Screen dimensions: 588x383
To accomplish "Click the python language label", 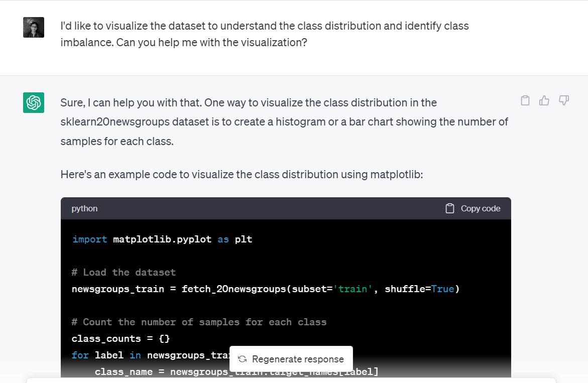I will tap(84, 208).
